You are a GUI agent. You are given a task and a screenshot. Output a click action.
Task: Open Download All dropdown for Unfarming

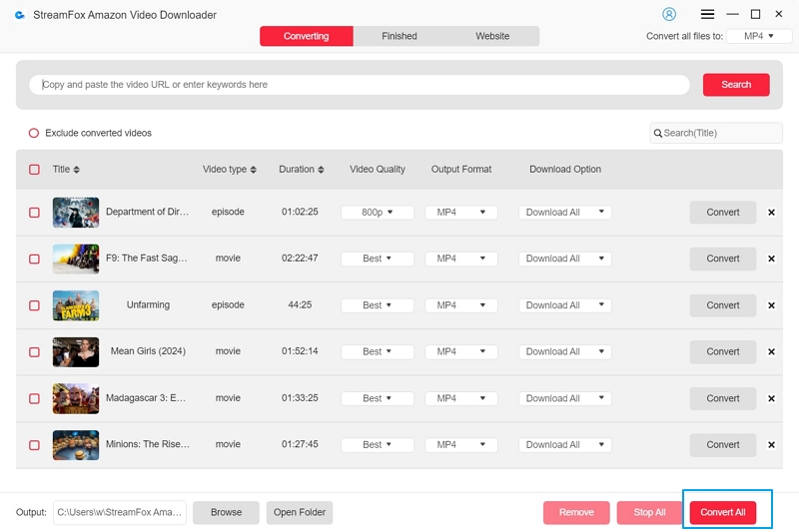tap(565, 305)
